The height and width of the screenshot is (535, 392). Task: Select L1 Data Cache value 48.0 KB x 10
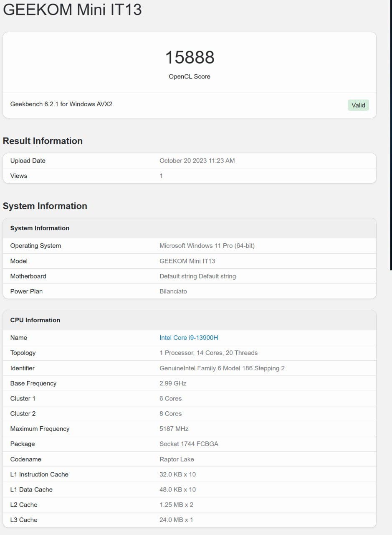pyautogui.click(x=178, y=489)
